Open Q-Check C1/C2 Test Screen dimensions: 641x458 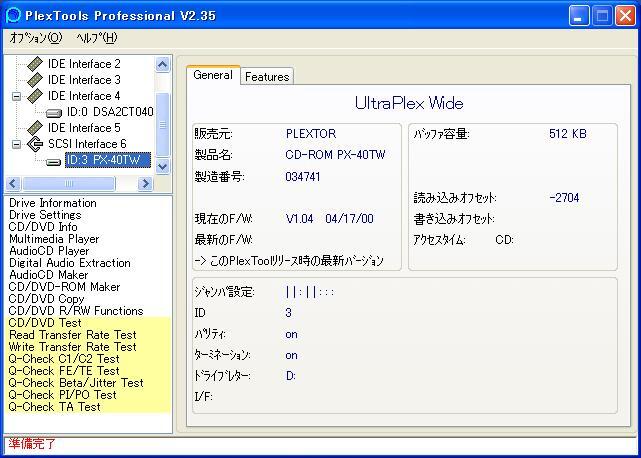[x=64, y=359]
